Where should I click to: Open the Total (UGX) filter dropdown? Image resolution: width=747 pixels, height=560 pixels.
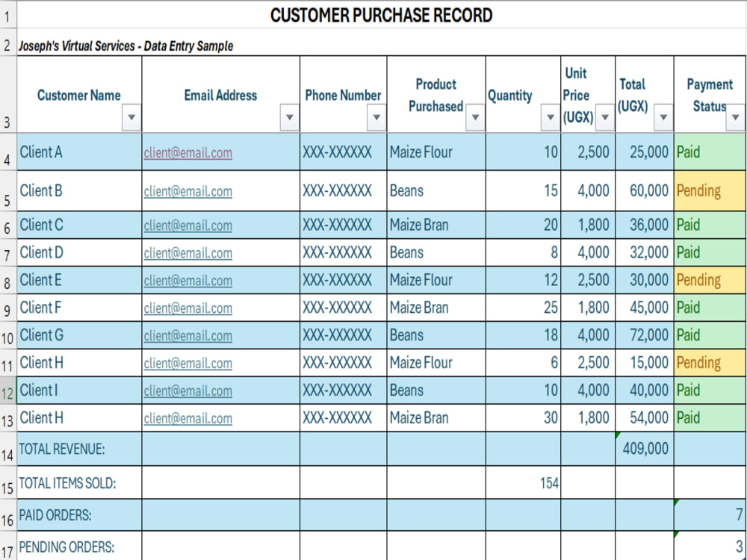tap(663, 117)
